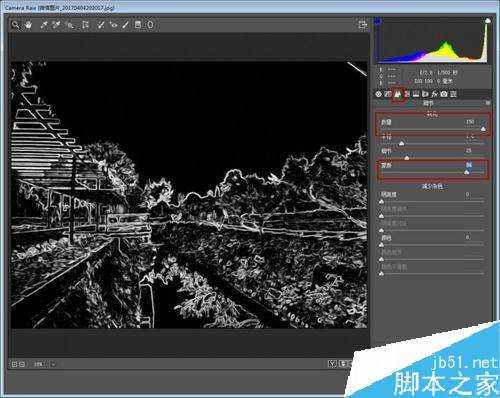Click the Radius value field
Screen dimensions: 500x398
click(x=470, y=137)
